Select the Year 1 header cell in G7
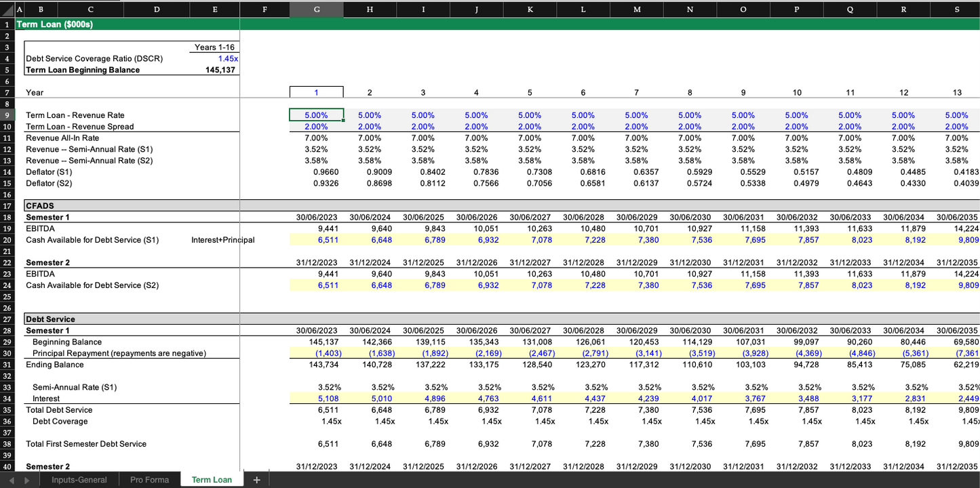The image size is (980, 488). pos(316,92)
